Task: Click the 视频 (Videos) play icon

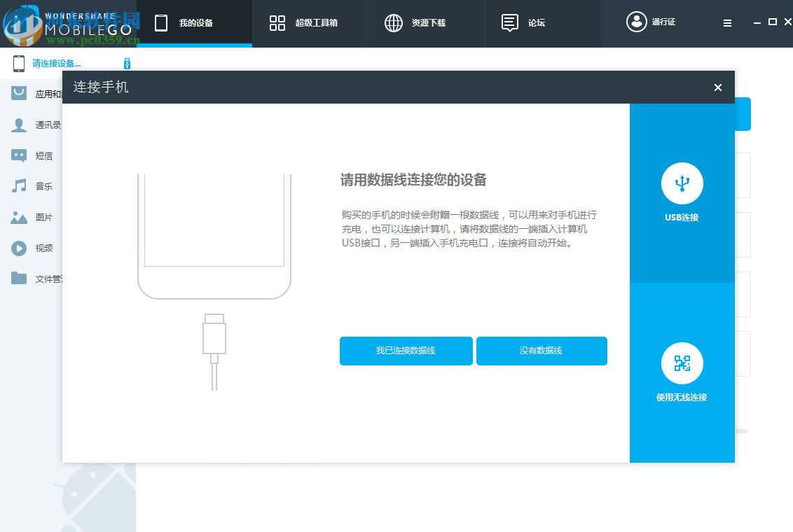Action: [x=19, y=248]
